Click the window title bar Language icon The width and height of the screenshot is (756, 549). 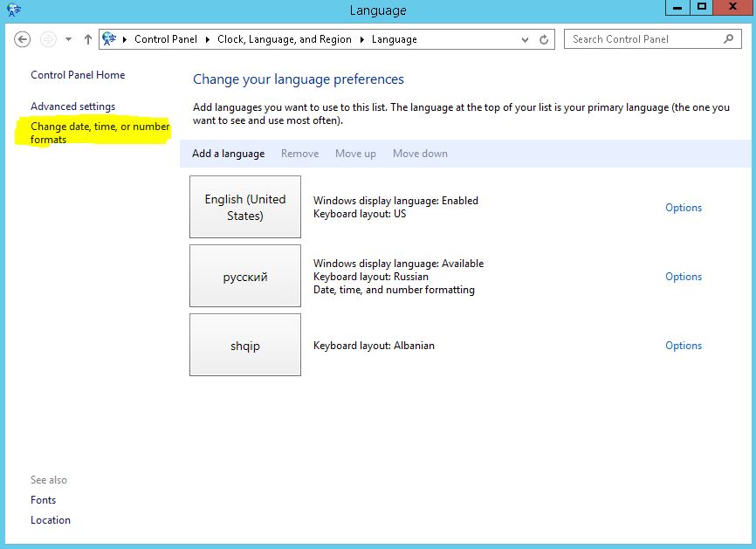[x=13, y=10]
